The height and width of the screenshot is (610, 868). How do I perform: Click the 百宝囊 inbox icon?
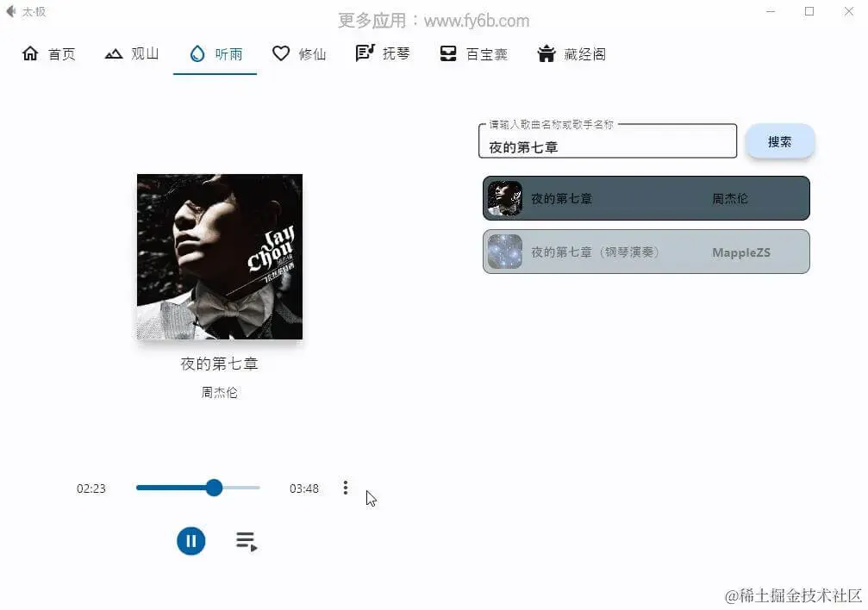tap(448, 53)
